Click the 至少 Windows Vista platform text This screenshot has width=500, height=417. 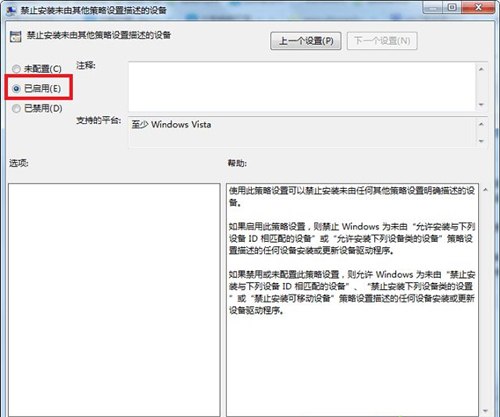click(x=171, y=125)
